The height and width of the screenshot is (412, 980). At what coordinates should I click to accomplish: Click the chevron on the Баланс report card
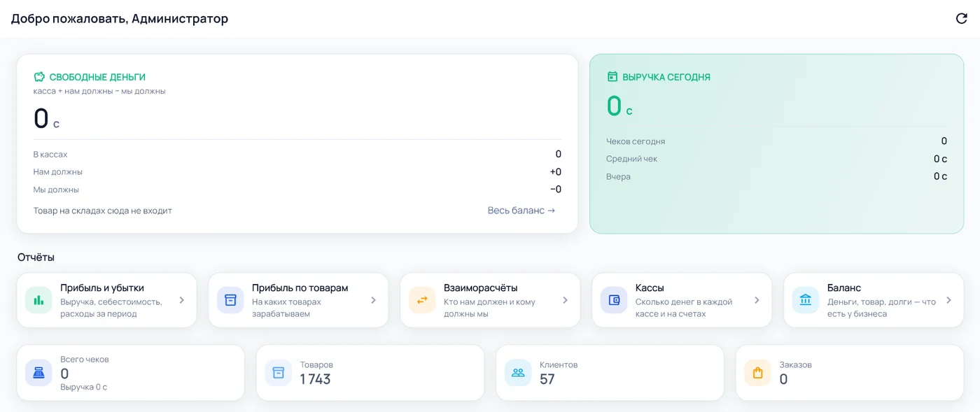click(948, 300)
